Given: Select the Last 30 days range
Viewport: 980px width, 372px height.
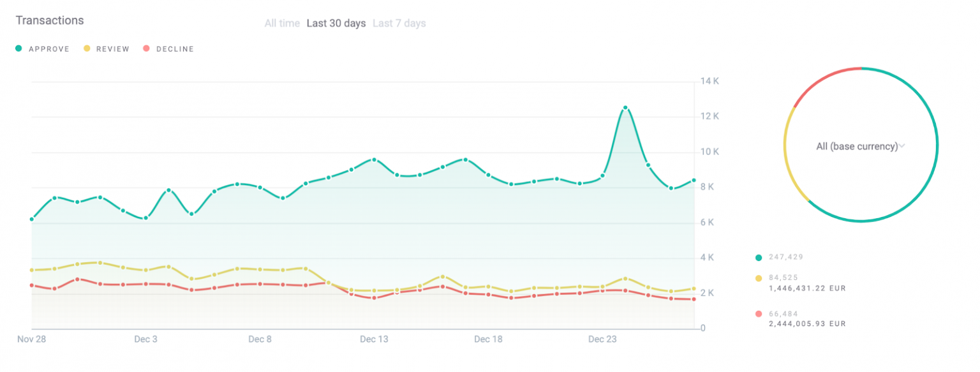Looking at the screenshot, I should point(336,24).
